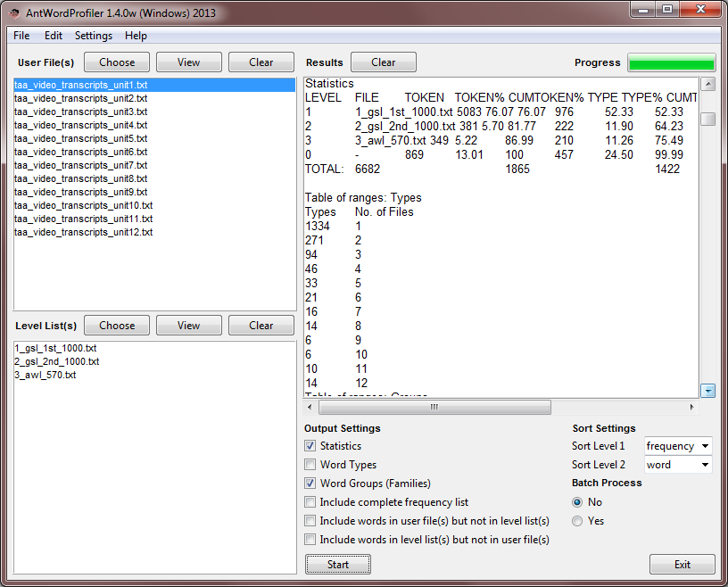Click the results scroll right arrow
Screen dimensions: 728x587
pyautogui.click(x=691, y=408)
